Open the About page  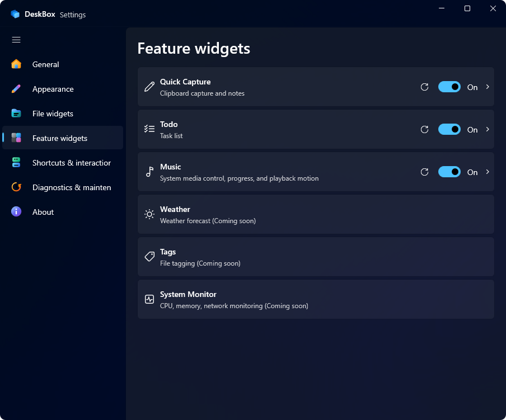[63, 212]
